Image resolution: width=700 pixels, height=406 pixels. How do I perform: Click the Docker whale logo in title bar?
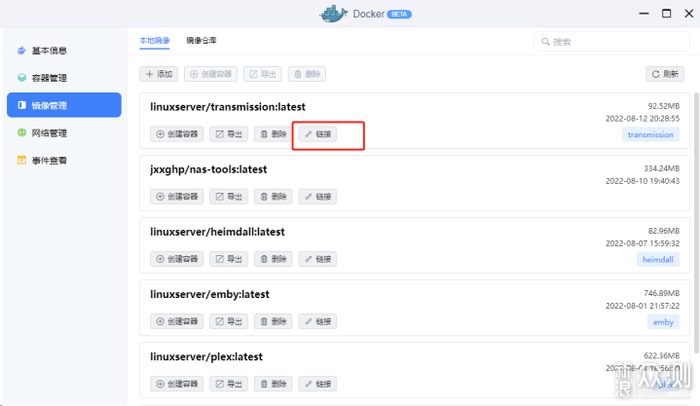click(333, 14)
